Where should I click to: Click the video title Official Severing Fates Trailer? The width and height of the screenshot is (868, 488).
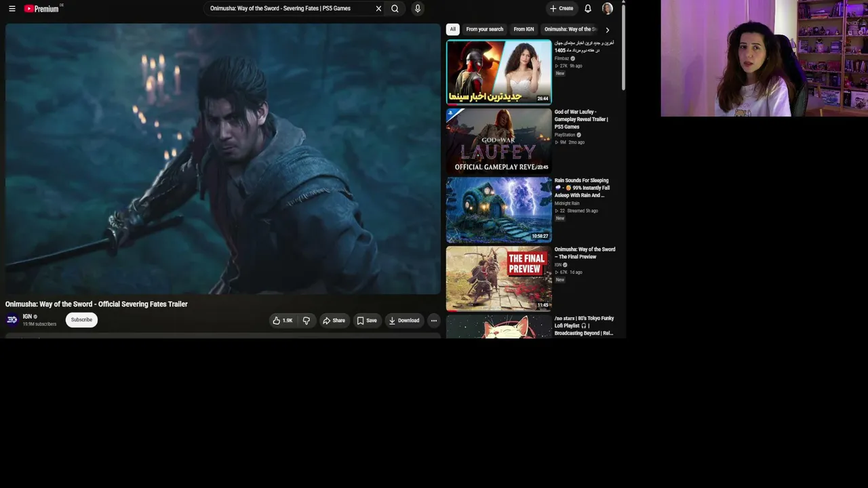tap(96, 304)
